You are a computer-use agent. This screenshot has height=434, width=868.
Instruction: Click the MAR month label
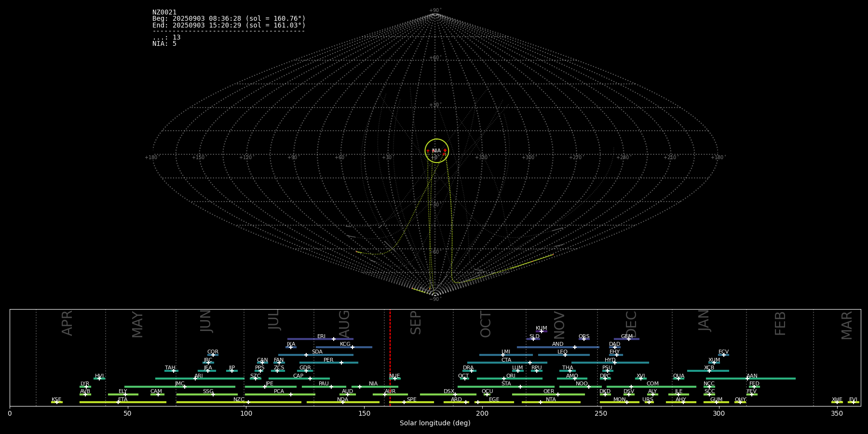[x=846, y=325]
